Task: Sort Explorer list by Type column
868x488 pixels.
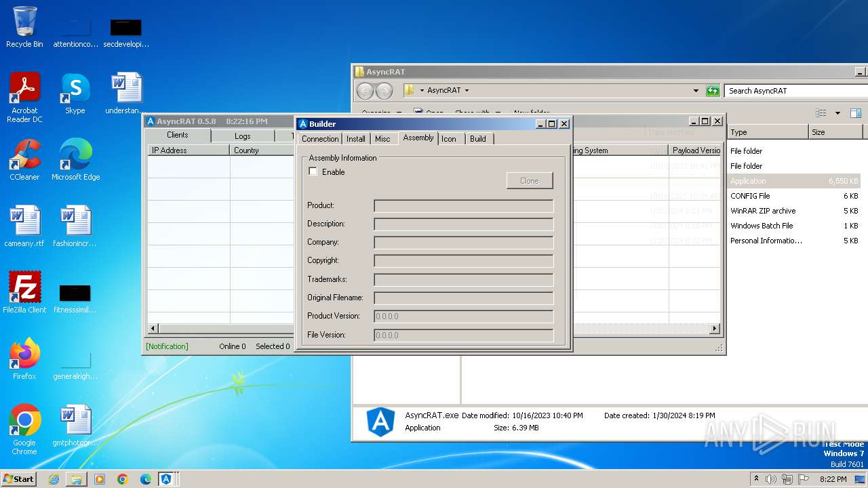Action: point(768,132)
